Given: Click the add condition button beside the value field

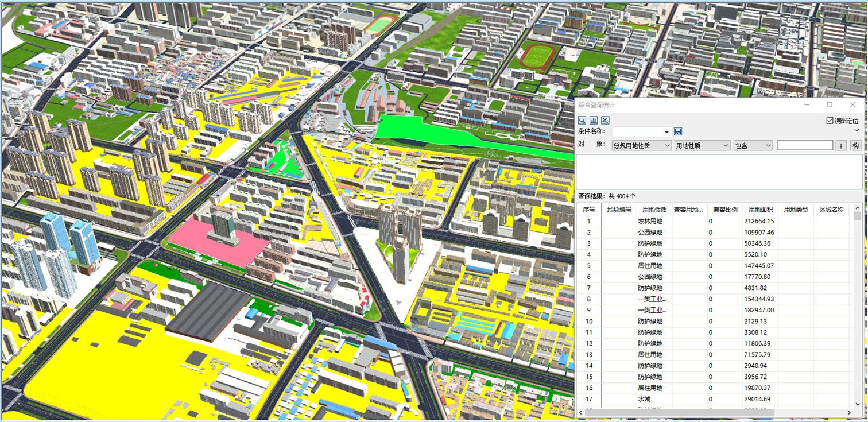Looking at the screenshot, I should [x=842, y=146].
